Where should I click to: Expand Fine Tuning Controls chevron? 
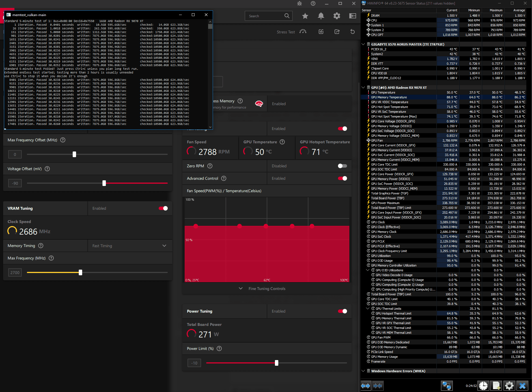pos(241,289)
